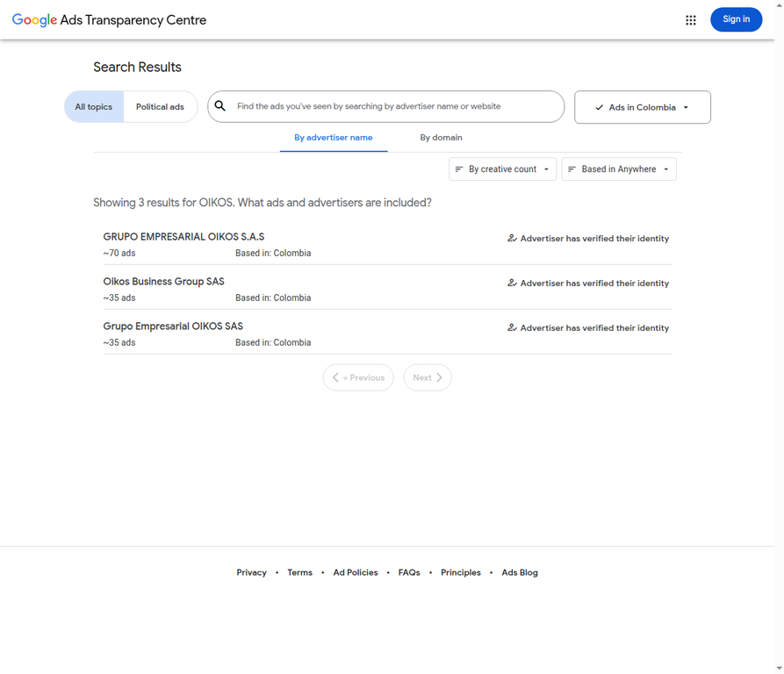Open the Google apps grid icon
This screenshot has width=784, height=674.
click(x=691, y=20)
